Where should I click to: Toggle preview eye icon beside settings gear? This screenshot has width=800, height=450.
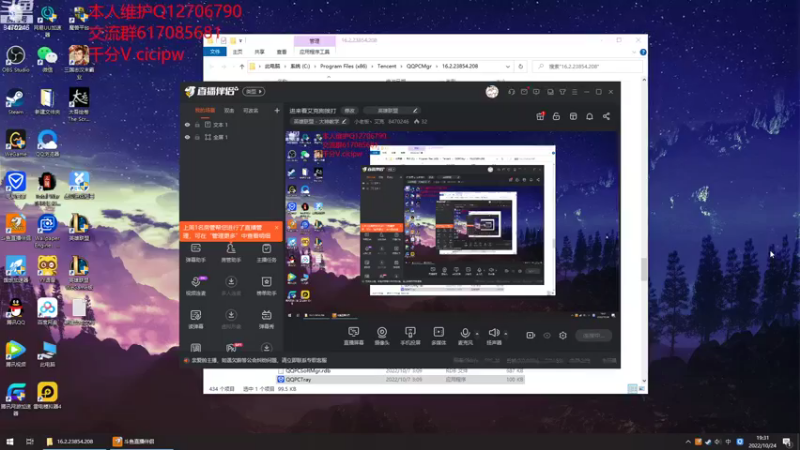coord(547,336)
